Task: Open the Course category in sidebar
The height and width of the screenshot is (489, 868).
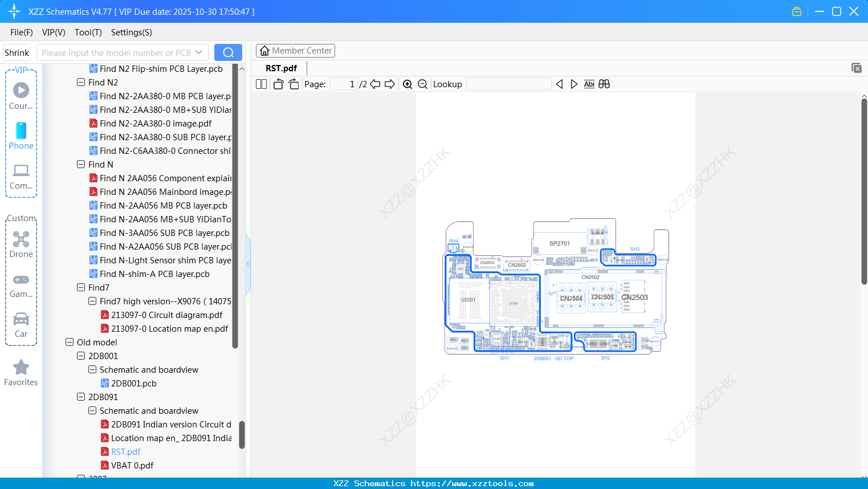Action: (x=21, y=96)
